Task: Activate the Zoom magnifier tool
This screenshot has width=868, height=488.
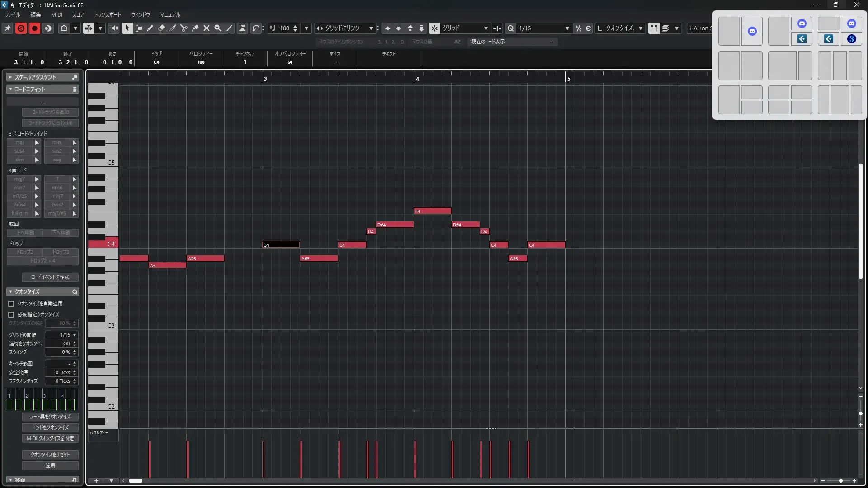Action: pyautogui.click(x=217, y=28)
